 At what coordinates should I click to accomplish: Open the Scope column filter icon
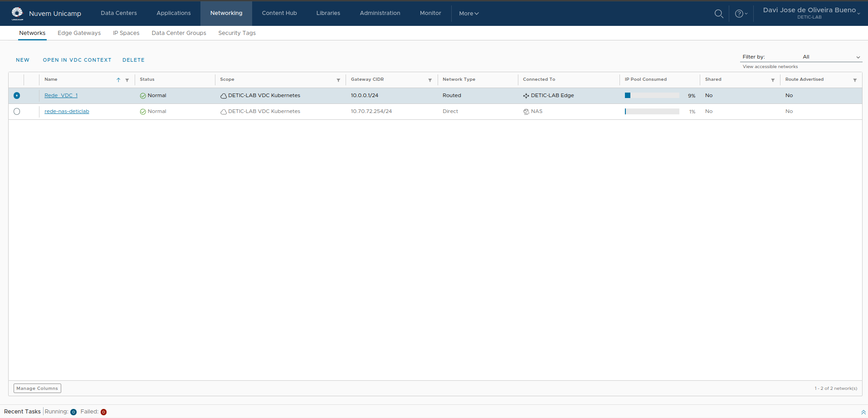(338, 80)
